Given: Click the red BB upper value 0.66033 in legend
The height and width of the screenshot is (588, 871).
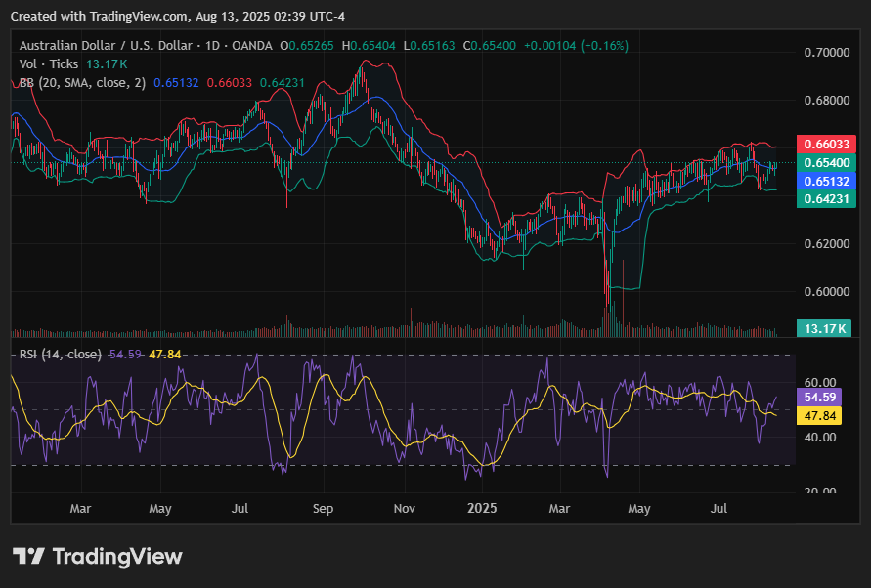Looking at the screenshot, I should point(229,83).
